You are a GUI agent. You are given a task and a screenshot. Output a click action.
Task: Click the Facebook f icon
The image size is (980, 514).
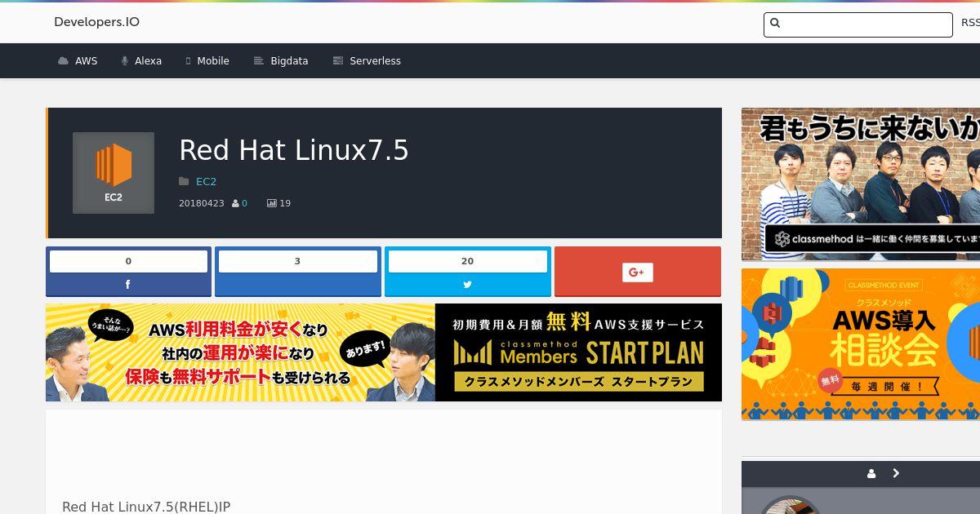pyautogui.click(x=128, y=285)
